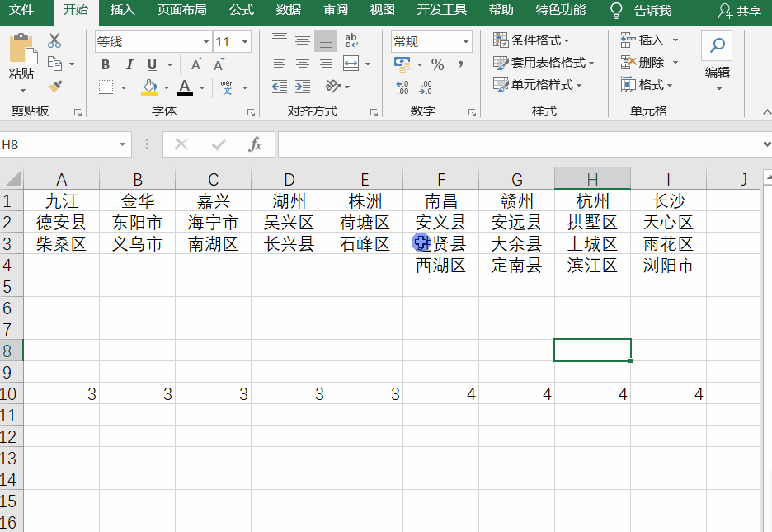Open the 字体 dialog launcher

pyautogui.click(x=251, y=113)
